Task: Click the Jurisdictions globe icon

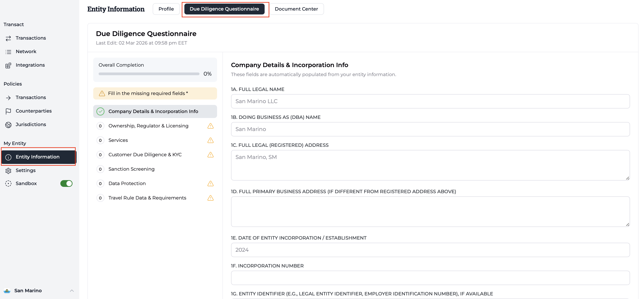Action: pyautogui.click(x=8, y=125)
